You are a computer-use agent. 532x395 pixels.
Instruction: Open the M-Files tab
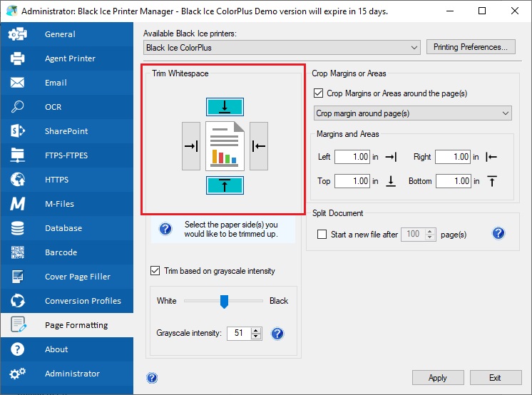[x=67, y=204]
